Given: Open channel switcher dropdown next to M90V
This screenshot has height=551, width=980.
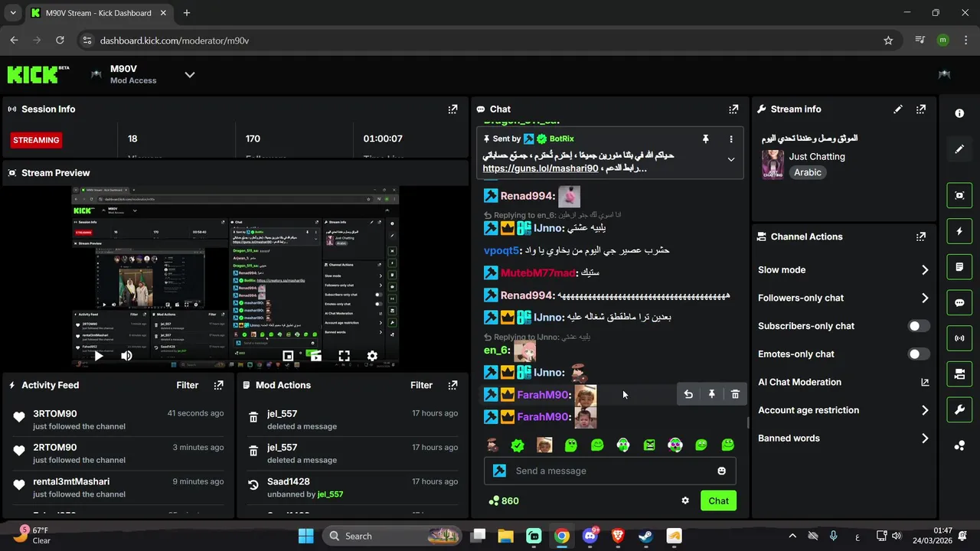Looking at the screenshot, I should (190, 74).
